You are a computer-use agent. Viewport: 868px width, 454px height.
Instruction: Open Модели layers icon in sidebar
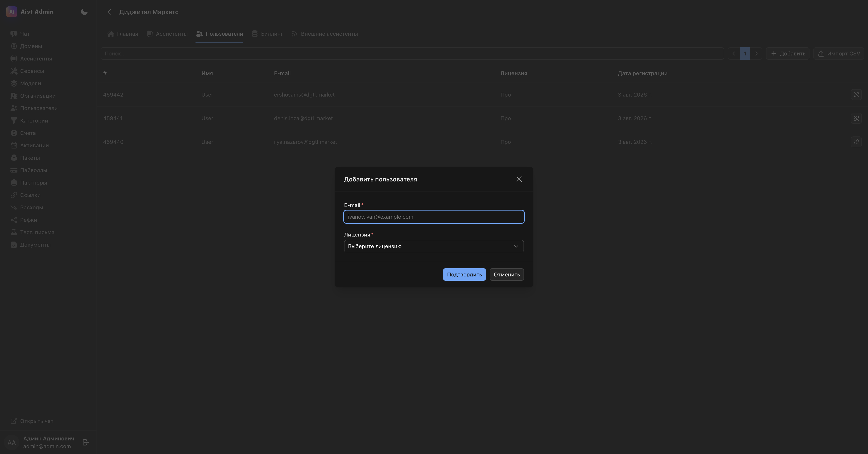pyautogui.click(x=14, y=84)
